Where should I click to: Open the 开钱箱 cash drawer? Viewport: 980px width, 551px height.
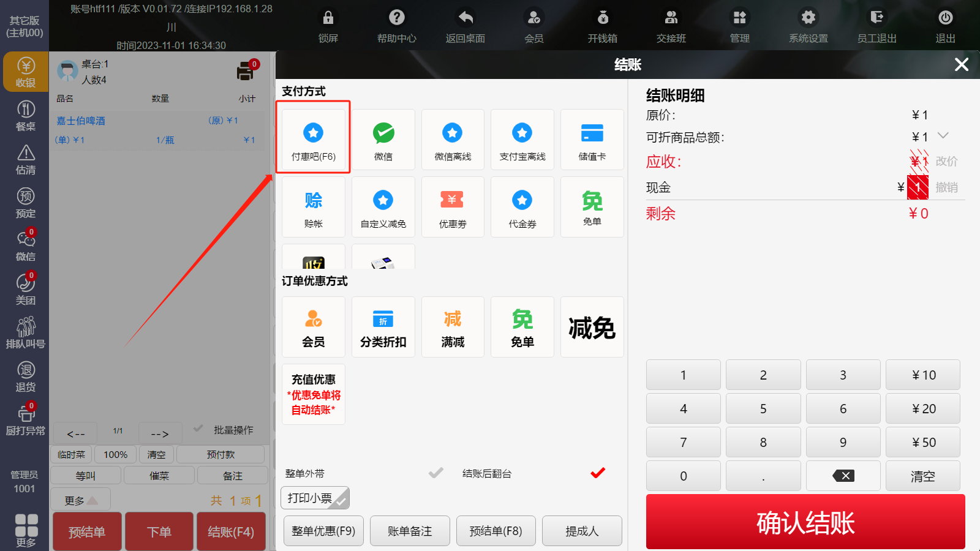(602, 26)
